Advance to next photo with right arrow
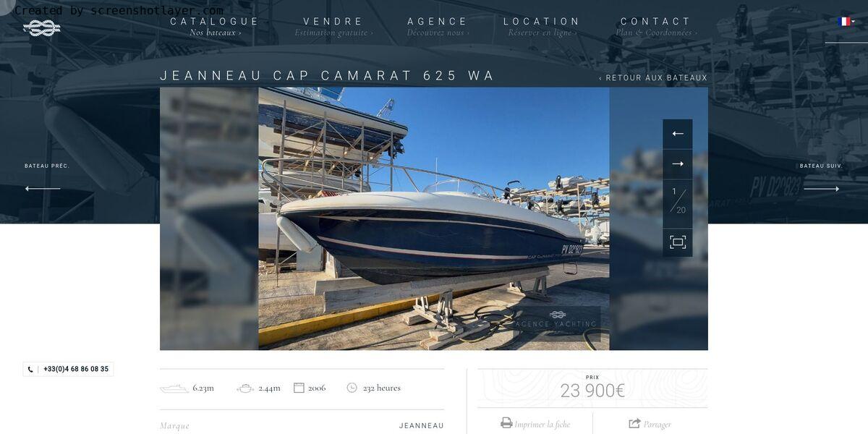This screenshot has width=868, height=434. click(x=678, y=164)
